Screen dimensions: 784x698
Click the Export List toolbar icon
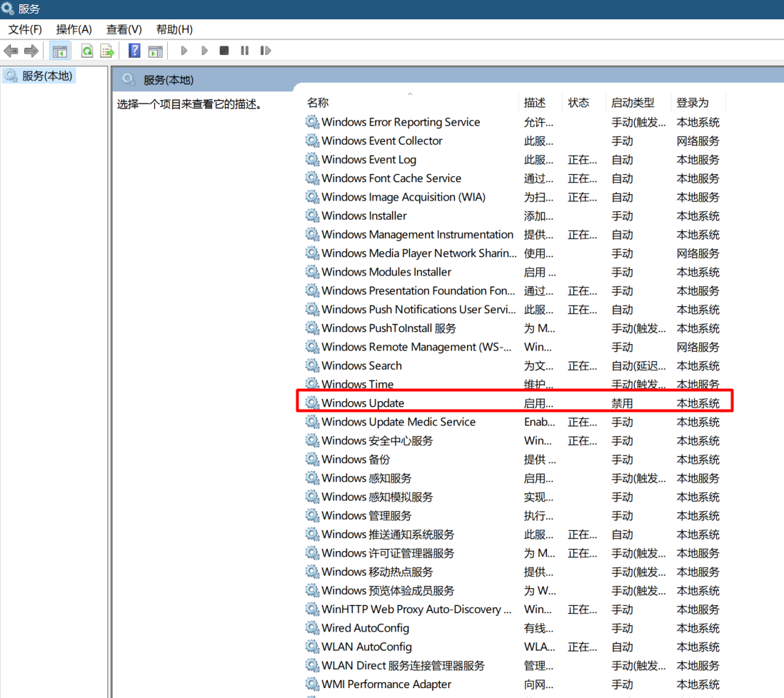107,51
